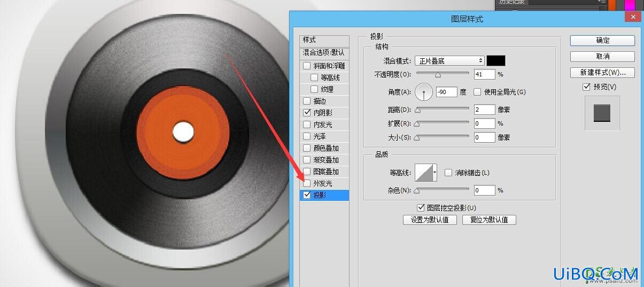This screenshot has width=644, height=287.
Task: Uncheck the 内阴影 checkbox
Action: [307, 113]
